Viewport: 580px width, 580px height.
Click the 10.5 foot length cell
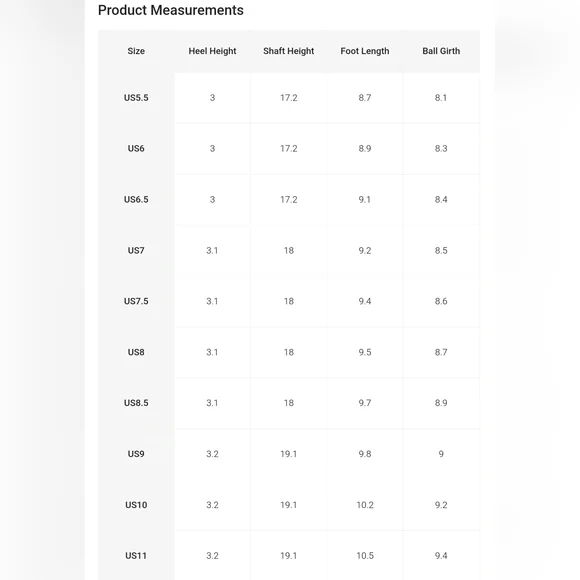(x=365, y=556)
